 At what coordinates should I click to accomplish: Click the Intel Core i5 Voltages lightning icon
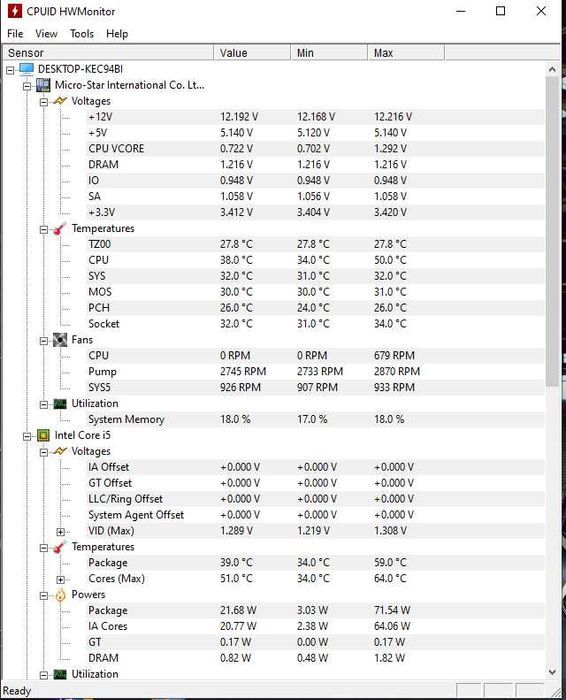60,451
